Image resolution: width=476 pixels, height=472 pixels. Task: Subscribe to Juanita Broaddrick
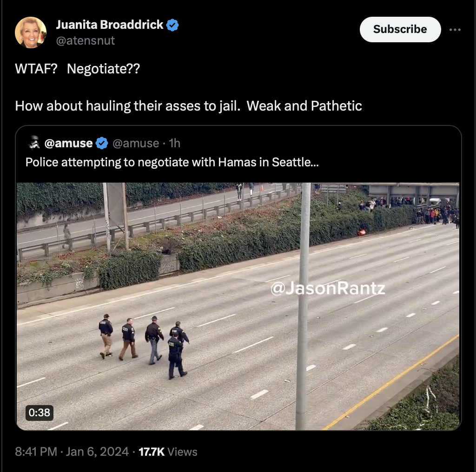tap(400, 29)
